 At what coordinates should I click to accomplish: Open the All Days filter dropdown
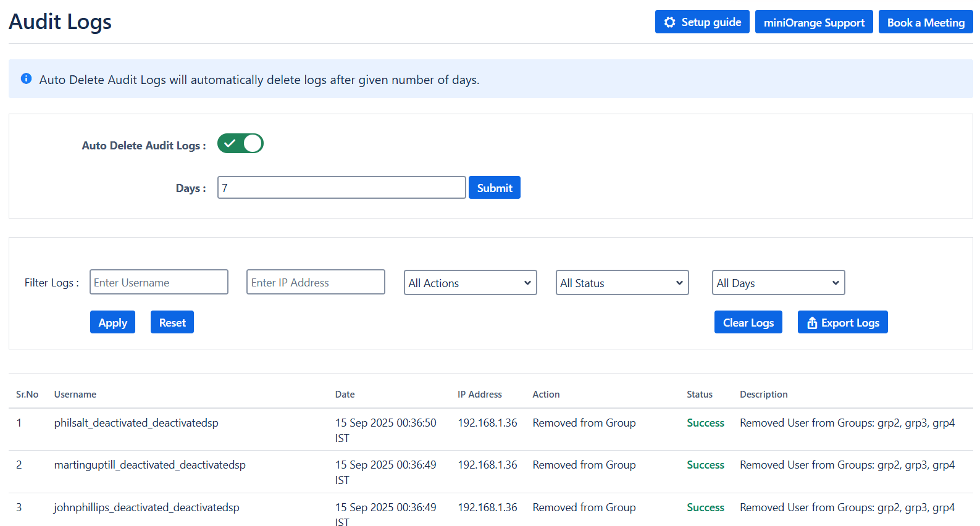click(778, 283)
